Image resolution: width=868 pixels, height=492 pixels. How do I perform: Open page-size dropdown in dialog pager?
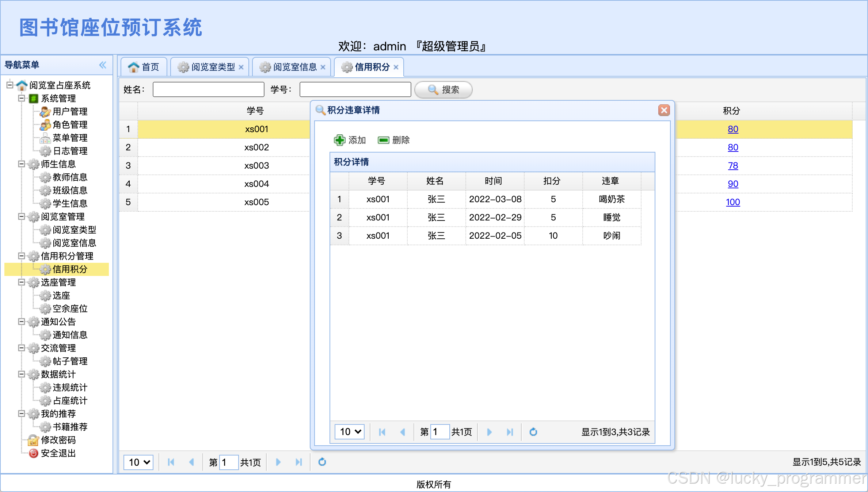point(350,432)
